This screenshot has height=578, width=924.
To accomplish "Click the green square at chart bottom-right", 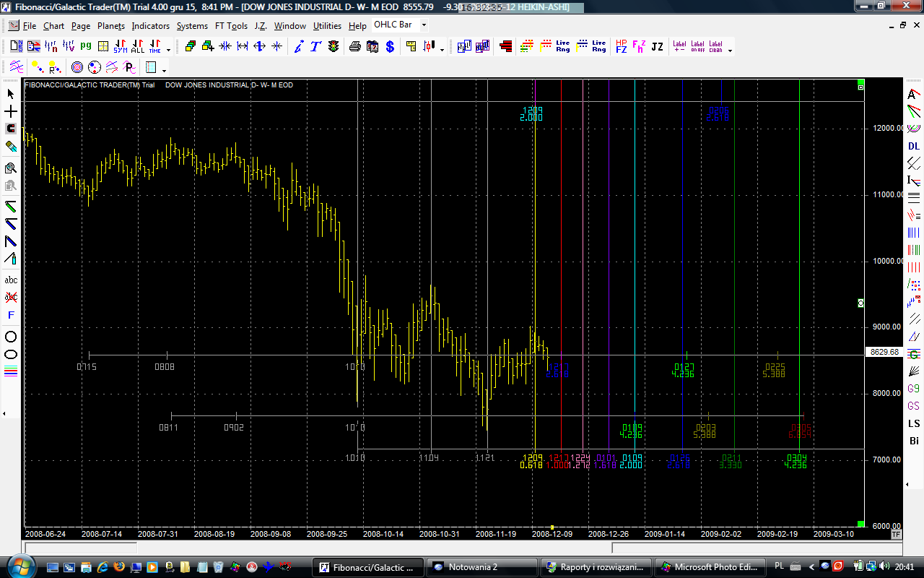I will click(x=860, y=524).
